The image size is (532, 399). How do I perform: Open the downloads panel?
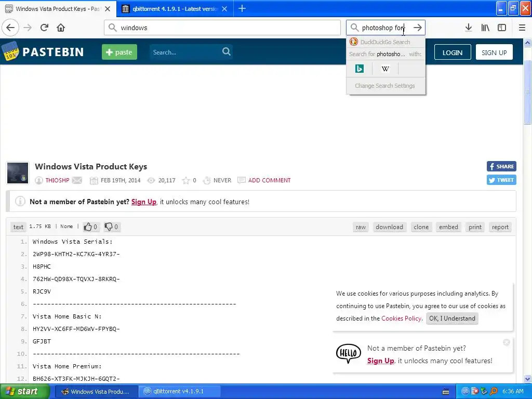469,28
